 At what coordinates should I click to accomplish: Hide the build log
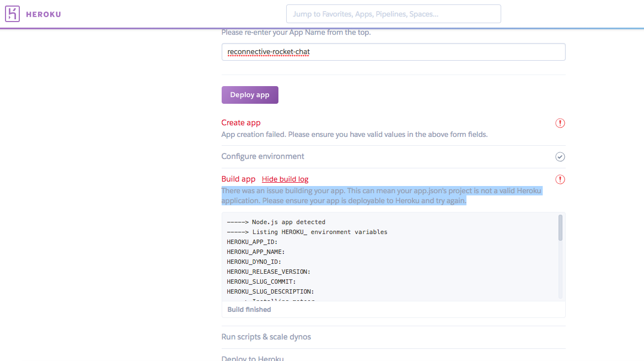point(285,179)
